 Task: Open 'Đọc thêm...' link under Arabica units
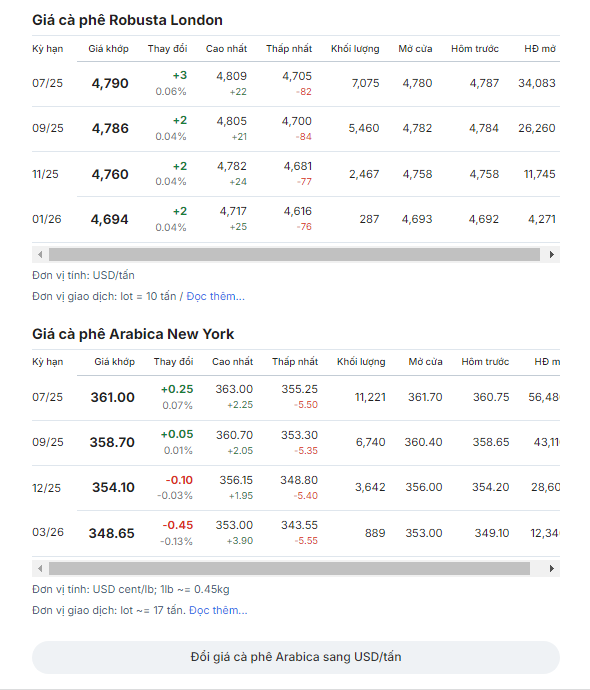pyautogui.click(x=218, y=610)
